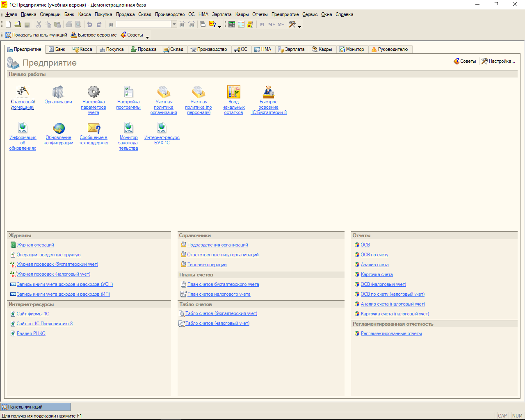Screen dimensions: 525x420
Task: Open Быстрое освоение 1С:Бухгалтерии 8 icon
Action: [269, 92]
